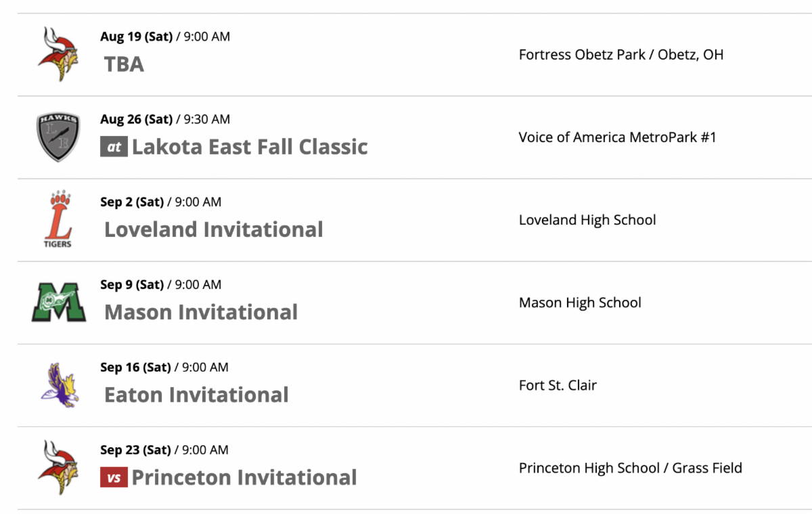
Task: Open the Princeton Invitational event
Action: click(244, 477)
